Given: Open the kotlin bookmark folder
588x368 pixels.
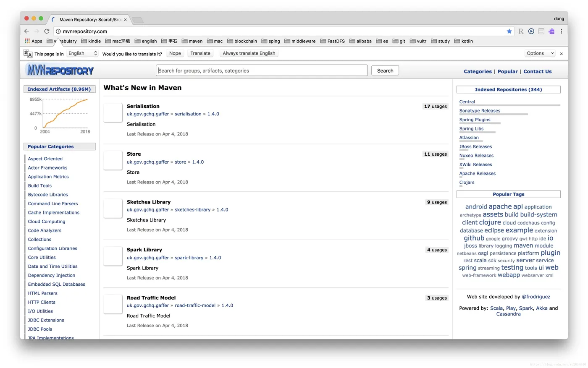Looking at the screenshot, I should (464, 41).
